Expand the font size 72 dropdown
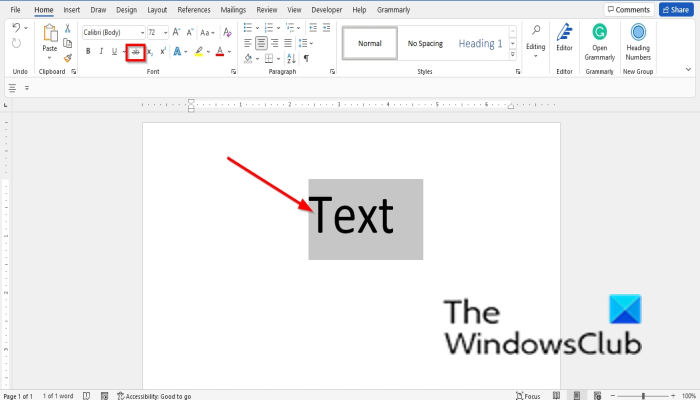This screenshot has width=700, height=400. [x=165, y=32]
